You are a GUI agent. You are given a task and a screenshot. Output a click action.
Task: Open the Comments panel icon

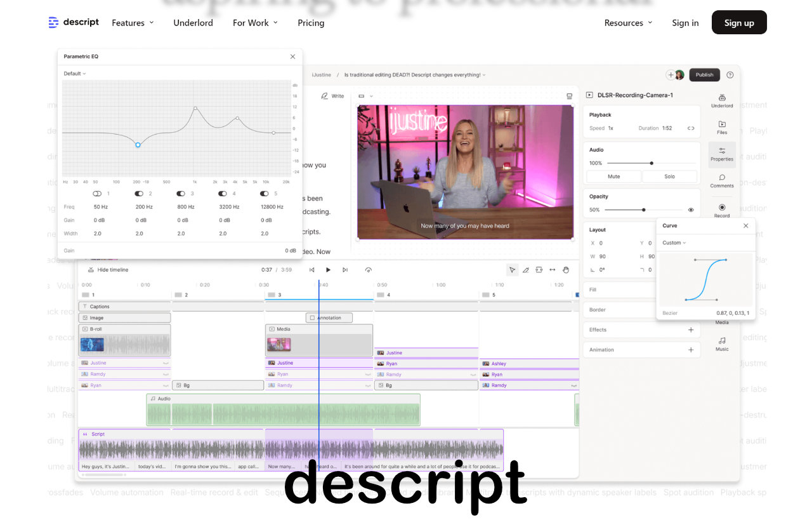coord(722,180)
